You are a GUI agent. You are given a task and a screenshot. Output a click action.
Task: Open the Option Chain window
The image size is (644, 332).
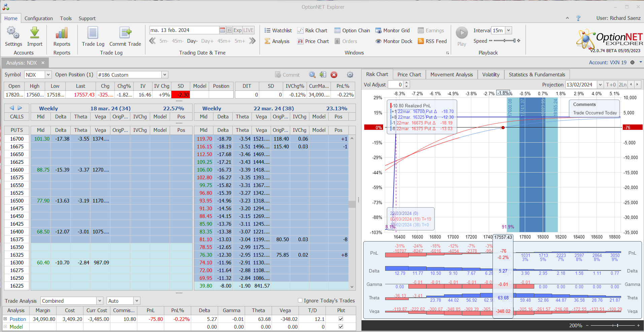(x=352, y=31)
